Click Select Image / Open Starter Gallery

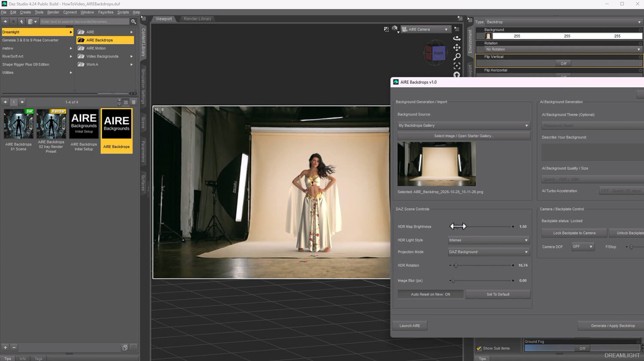(464, 136)
